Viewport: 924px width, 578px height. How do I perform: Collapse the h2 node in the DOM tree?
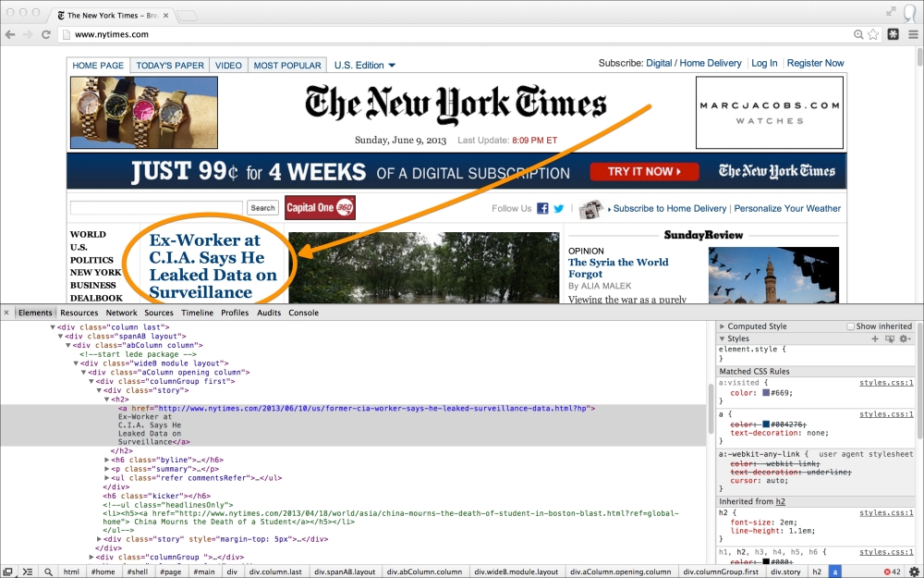coord(106,400)
